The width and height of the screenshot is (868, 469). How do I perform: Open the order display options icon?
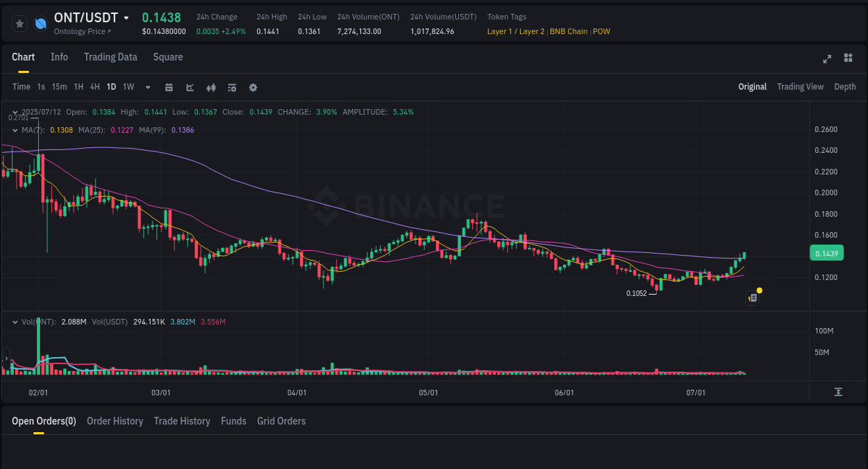tap(231, 87)
